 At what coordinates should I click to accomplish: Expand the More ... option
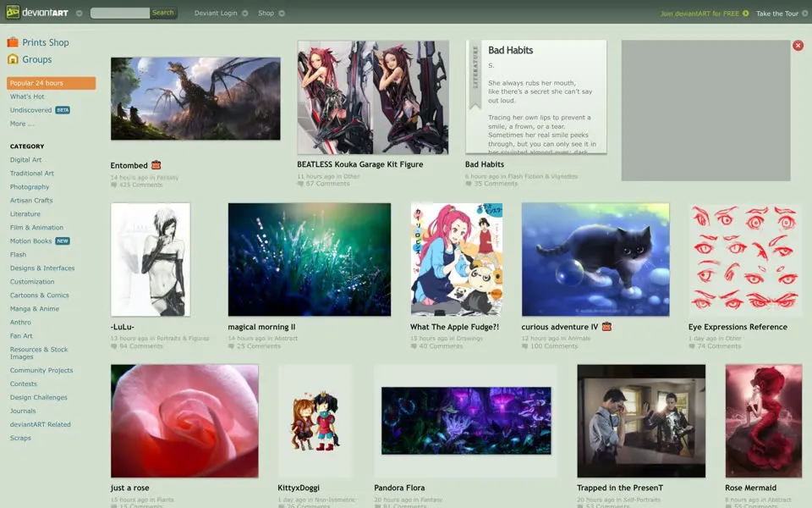22,124
